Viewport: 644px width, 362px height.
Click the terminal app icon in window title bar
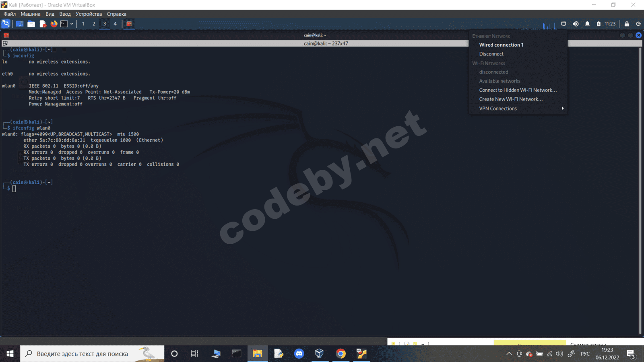coord(6,35)
